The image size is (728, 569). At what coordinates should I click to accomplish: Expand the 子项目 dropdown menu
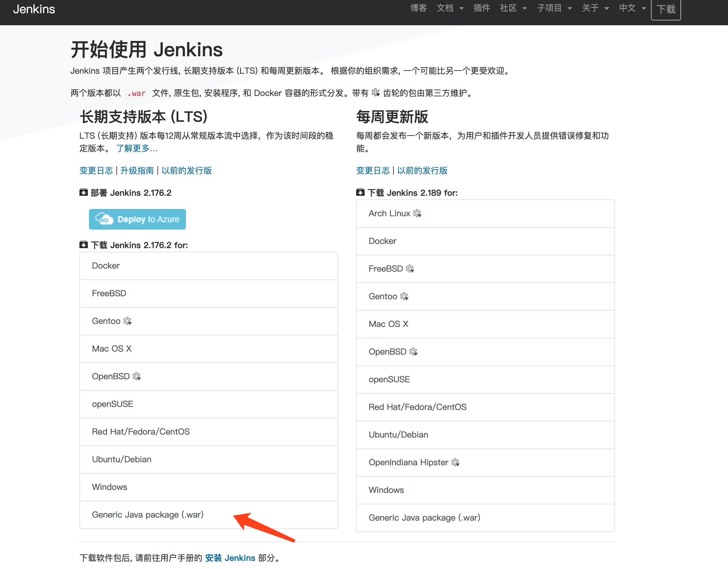(554, 8)
